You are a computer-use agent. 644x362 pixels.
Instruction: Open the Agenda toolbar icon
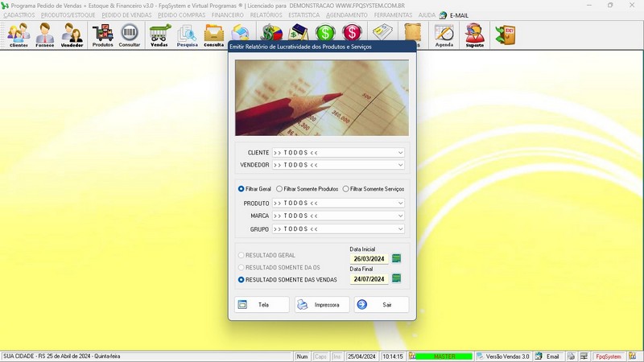point(444,35)
